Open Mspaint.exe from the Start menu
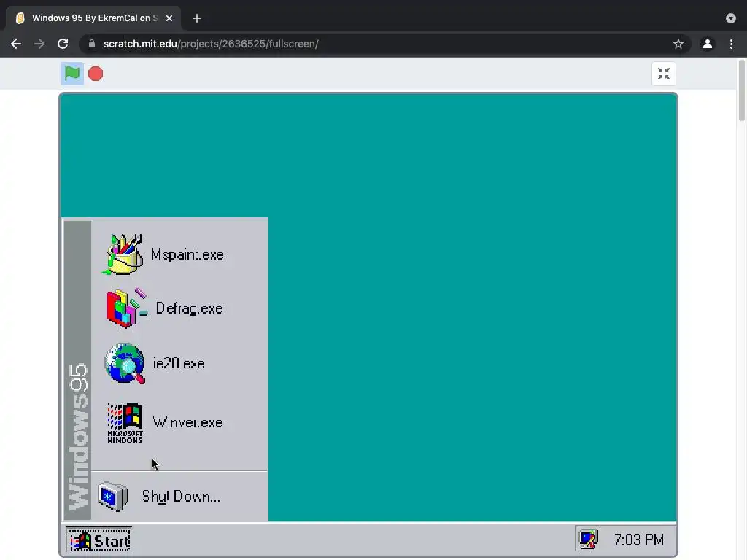This screenshot has height=560, width=747. [x=187, y=254]
